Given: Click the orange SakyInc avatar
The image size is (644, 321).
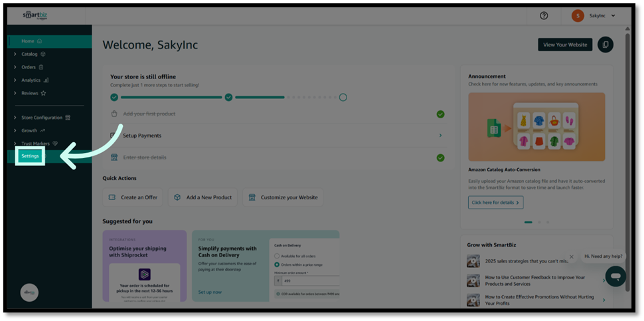Looking at the screenshot, I should (x=577, y=16).
